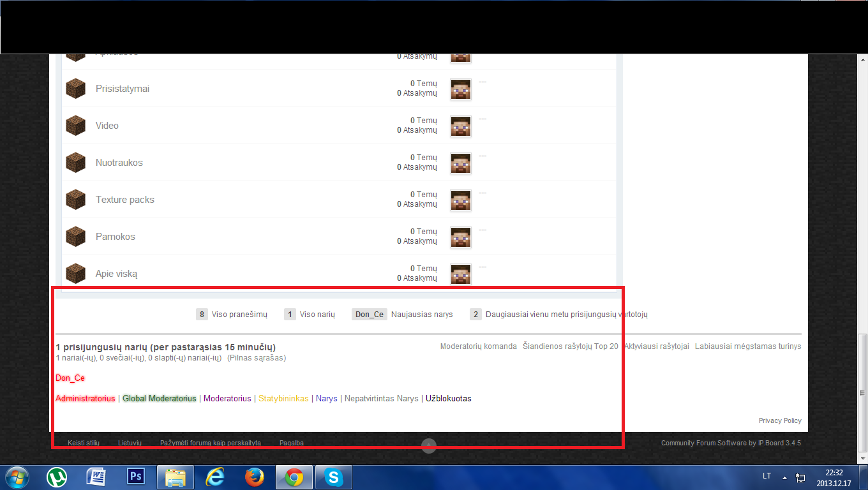Open Moderatorių komanda page

[x=479, y=346]
